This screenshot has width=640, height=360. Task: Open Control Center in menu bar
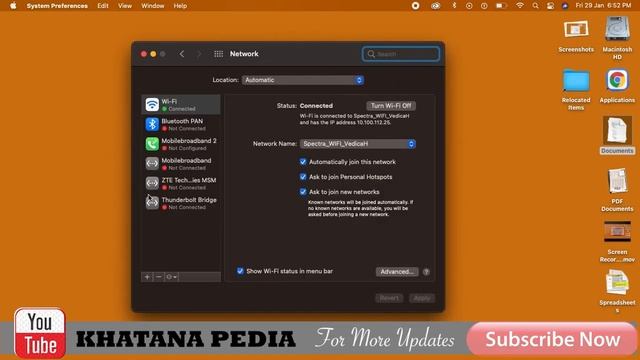(x=550, y=6)
